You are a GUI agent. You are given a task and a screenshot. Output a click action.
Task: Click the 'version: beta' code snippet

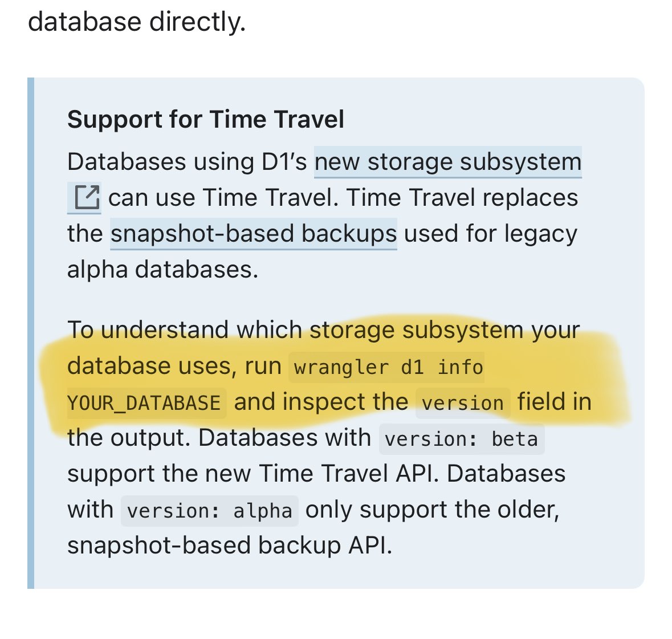462,439
